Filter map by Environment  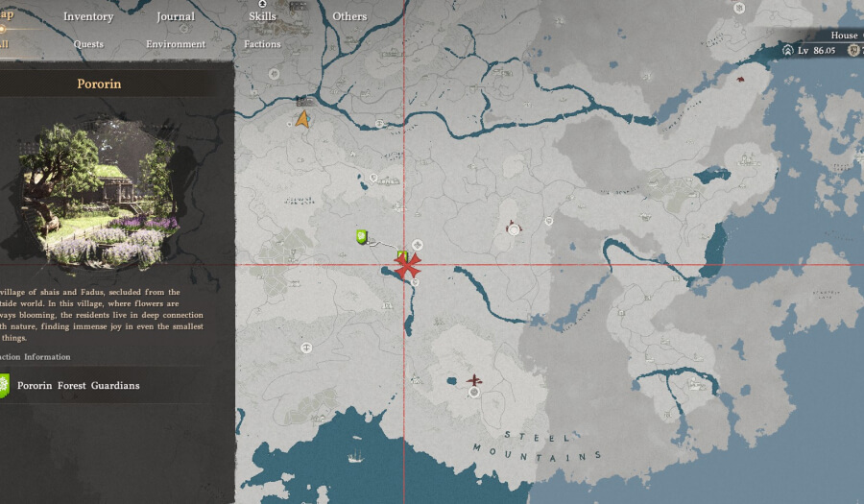[176, 44]
